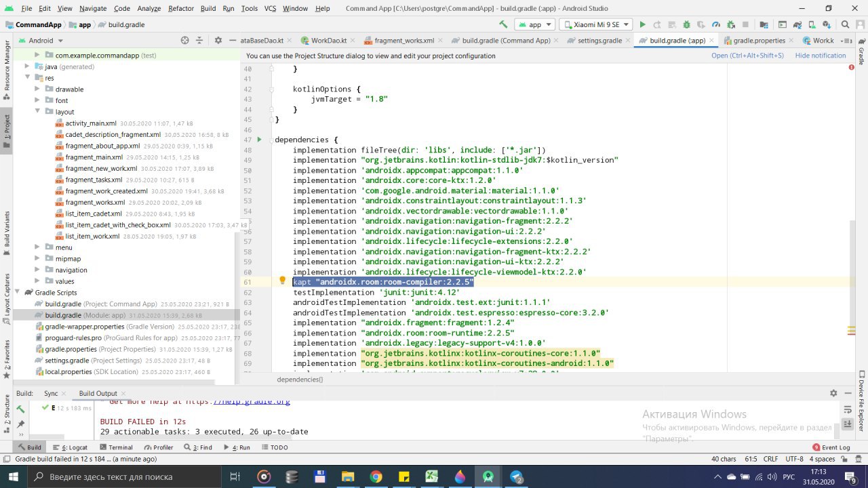Open the app run configuration dropdown
This screenshot has height=488, width=868.
click(535, 24)
